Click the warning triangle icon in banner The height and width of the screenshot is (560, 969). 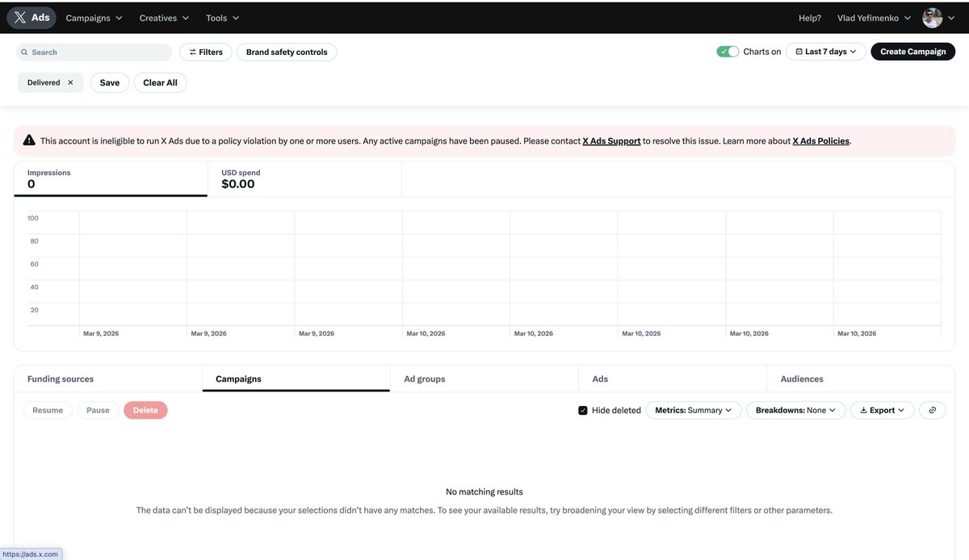tap(29, 140)
